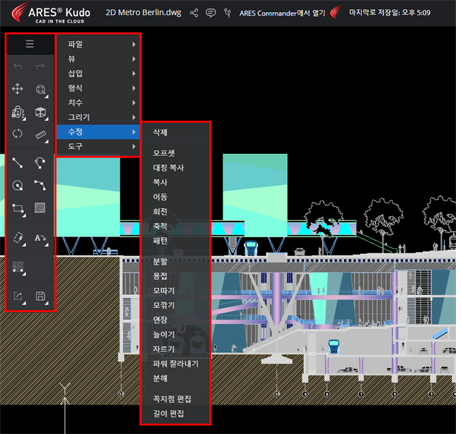Choose 축척 from the submenu

pyautogui.click(x=176, y=226)
